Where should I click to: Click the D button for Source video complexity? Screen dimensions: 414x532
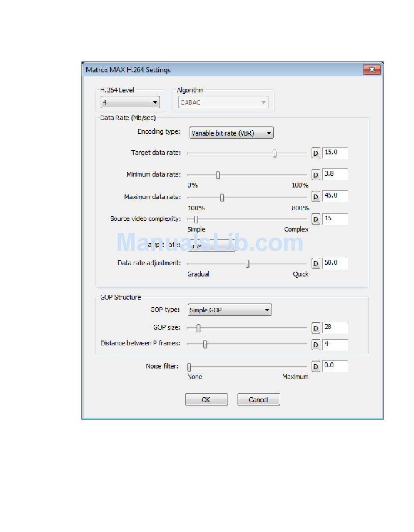[316, 219]
